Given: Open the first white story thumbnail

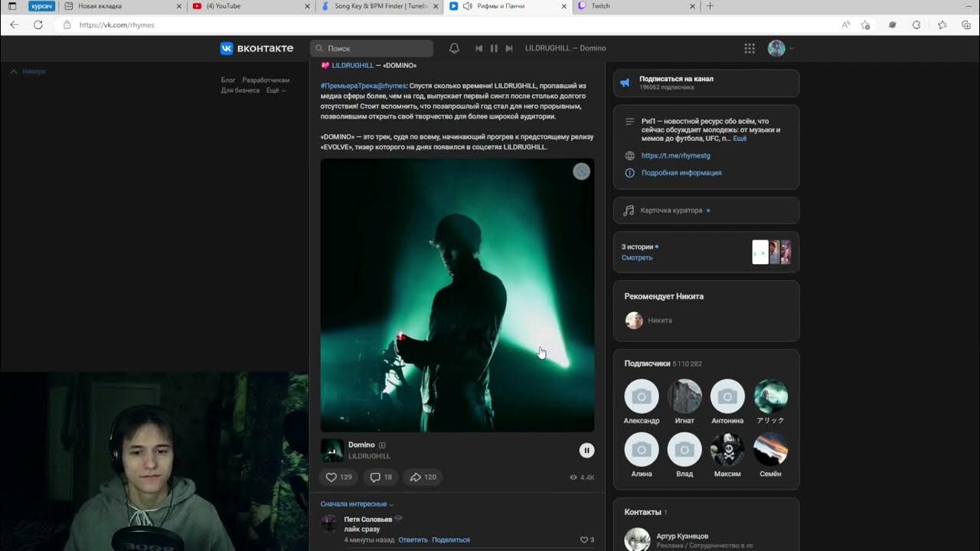Looking at the screenshot, I should tap(760, 252).
